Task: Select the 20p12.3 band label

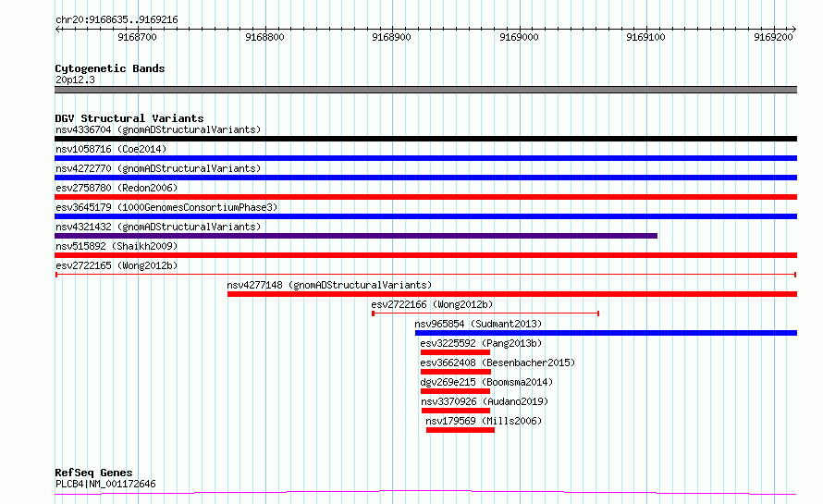Action: tap(75, 80)
